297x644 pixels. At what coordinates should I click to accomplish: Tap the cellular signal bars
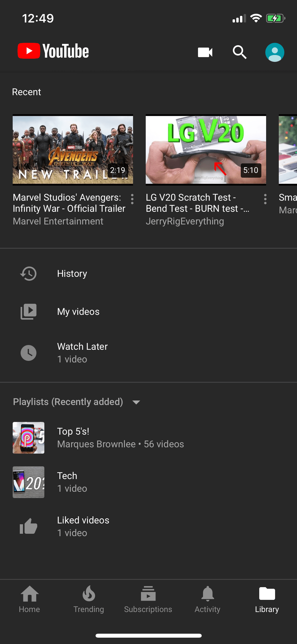click(x=239, y=19)
